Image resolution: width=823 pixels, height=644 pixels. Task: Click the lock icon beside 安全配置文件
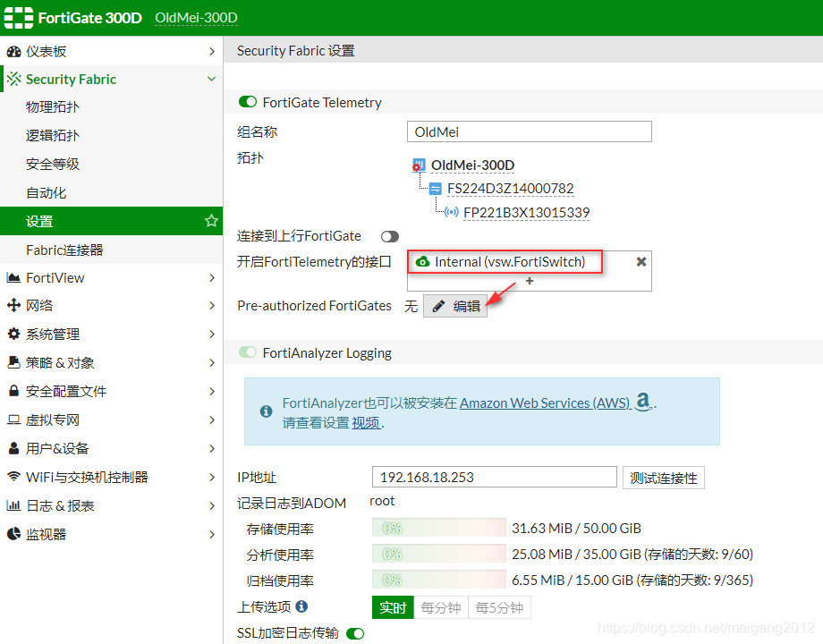point(13,391)
